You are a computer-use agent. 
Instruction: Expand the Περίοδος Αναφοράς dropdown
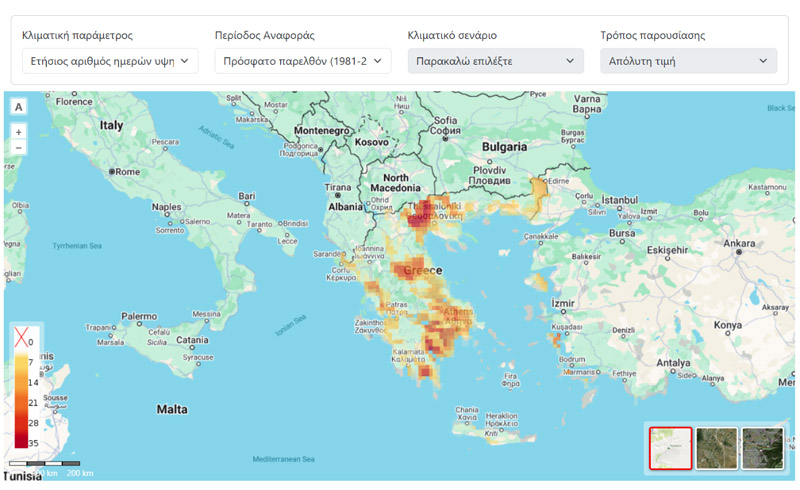[303, 61]
